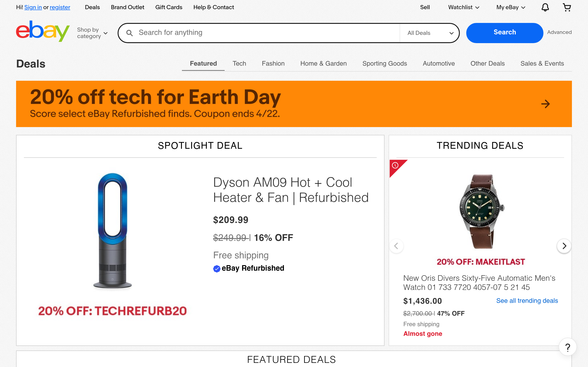This screenshot has width=588, height=367.
Task: Show next trending deal with right arrow
Action: [x=564, y=246]
